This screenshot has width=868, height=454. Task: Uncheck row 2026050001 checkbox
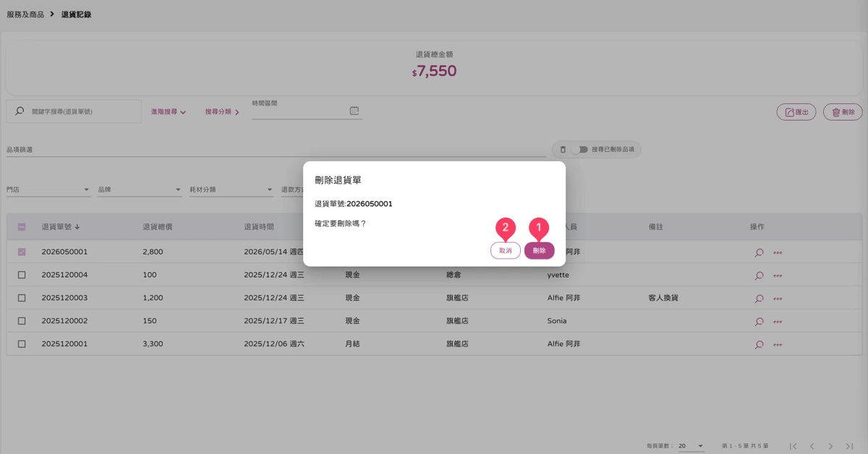tap(22, 252)
